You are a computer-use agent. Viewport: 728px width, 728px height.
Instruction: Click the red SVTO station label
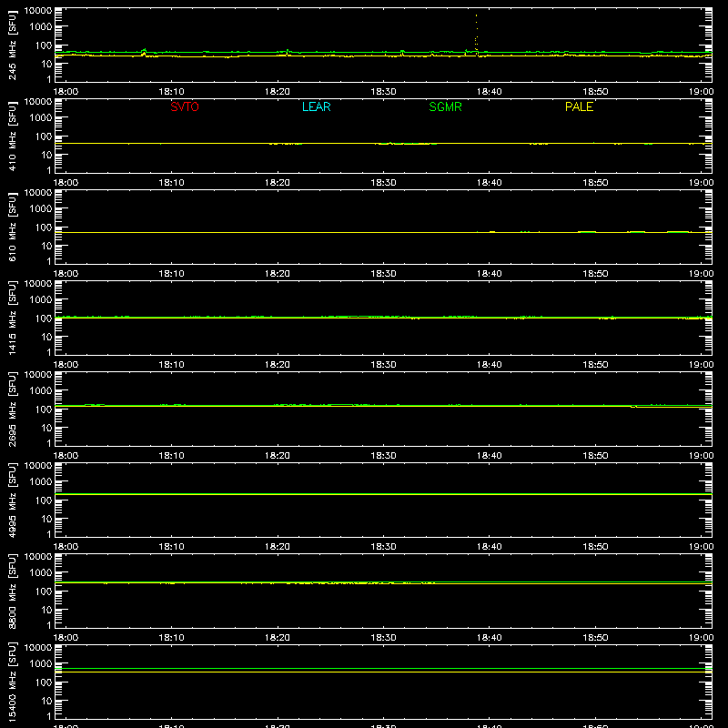185,106
